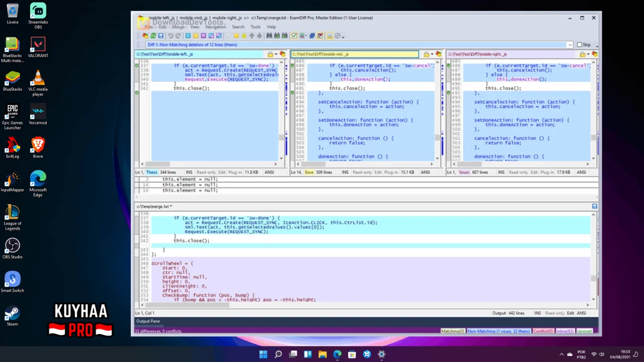The width and height of the screenshot is (644, 362).
Task: Click the compare icon beside the mobile-mid path
Action: pos(439,54)
